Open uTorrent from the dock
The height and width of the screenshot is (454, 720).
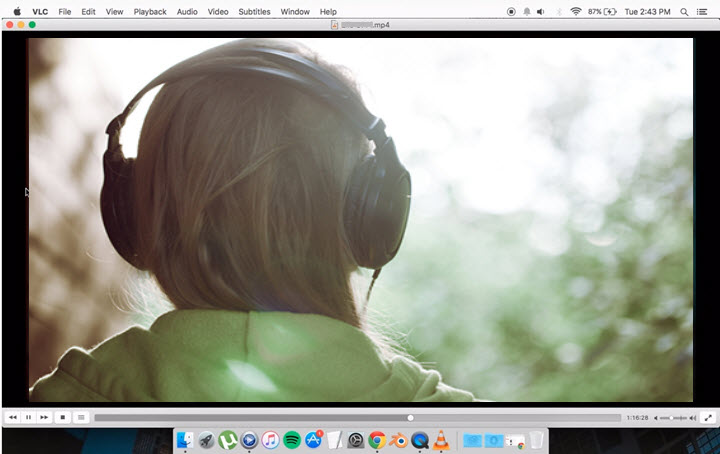click(228, 440)
